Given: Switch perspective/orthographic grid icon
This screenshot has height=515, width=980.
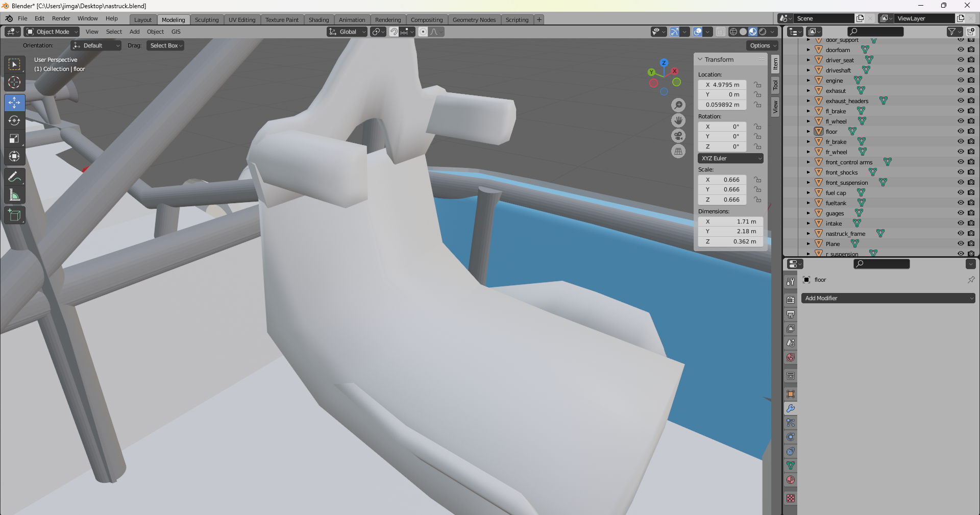Looking at the screenshot, I should pyautogui.click(x=678, y=151).
